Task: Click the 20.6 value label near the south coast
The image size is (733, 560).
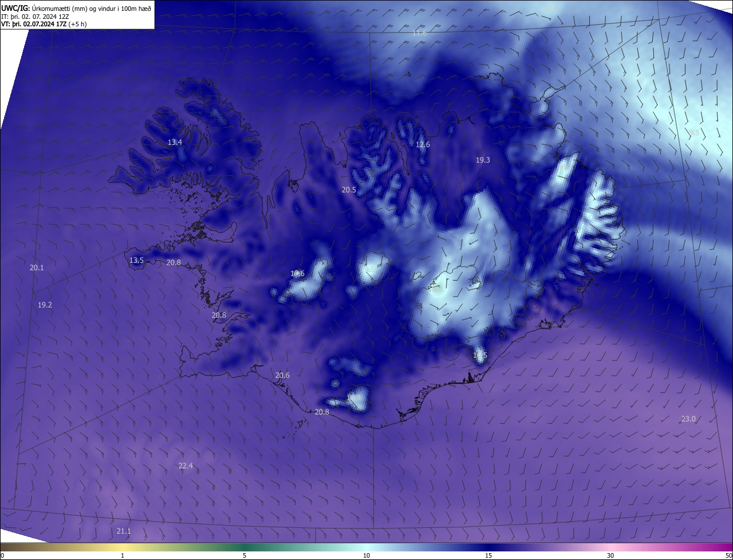Action: [282, 375]
